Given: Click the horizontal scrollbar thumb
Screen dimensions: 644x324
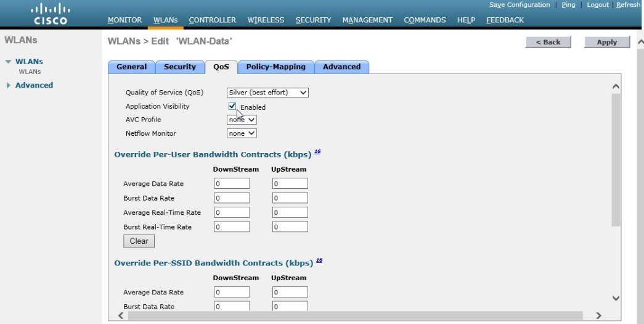Looking at the screenshot, I should point(355,315).
